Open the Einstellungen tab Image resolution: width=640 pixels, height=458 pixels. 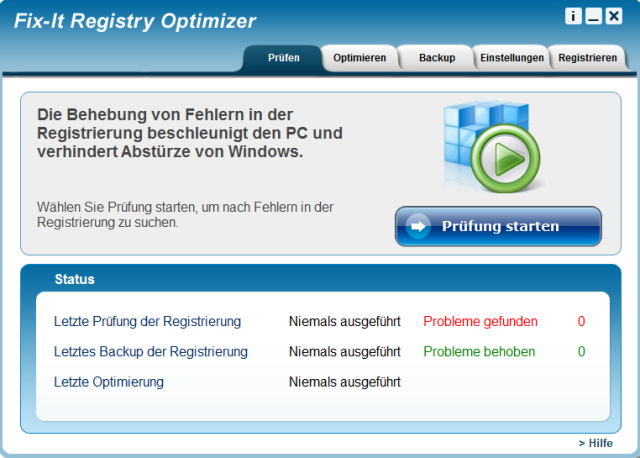click(x=512, y=58)
